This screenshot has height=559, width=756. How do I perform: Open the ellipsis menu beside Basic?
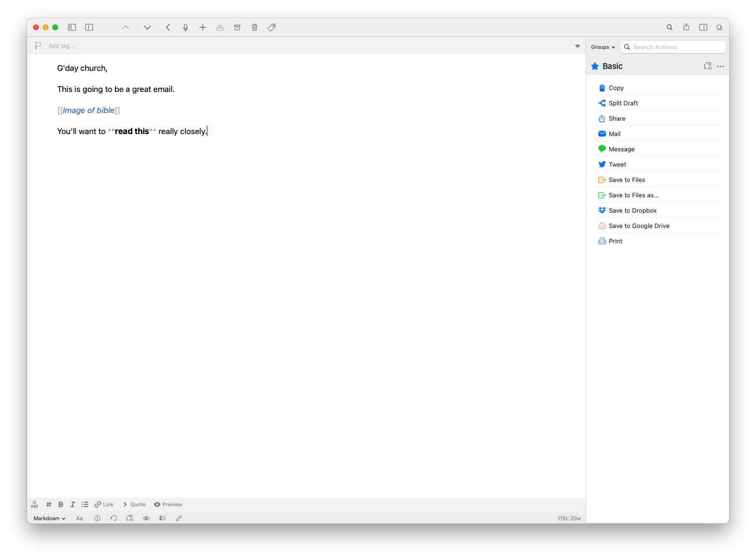pos(721,67)
